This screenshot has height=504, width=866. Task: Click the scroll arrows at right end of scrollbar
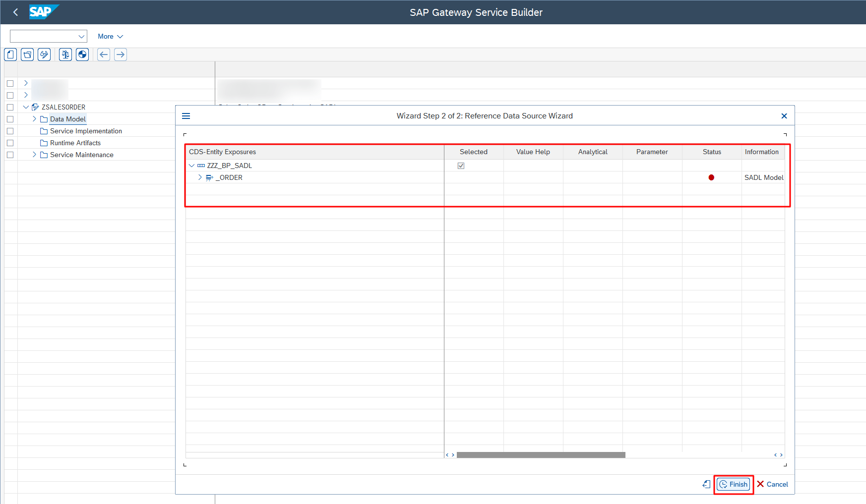coord(779,455)
